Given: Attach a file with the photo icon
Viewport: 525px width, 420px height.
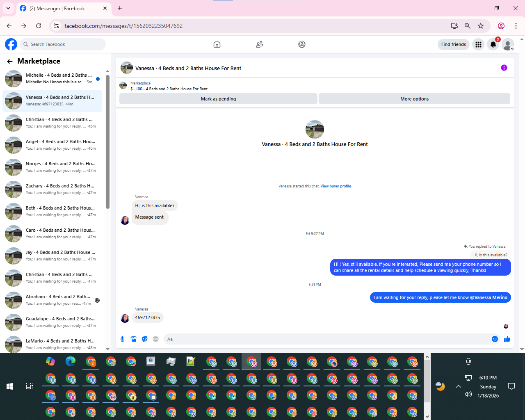Looking at the screenshot, I should 133,339.
